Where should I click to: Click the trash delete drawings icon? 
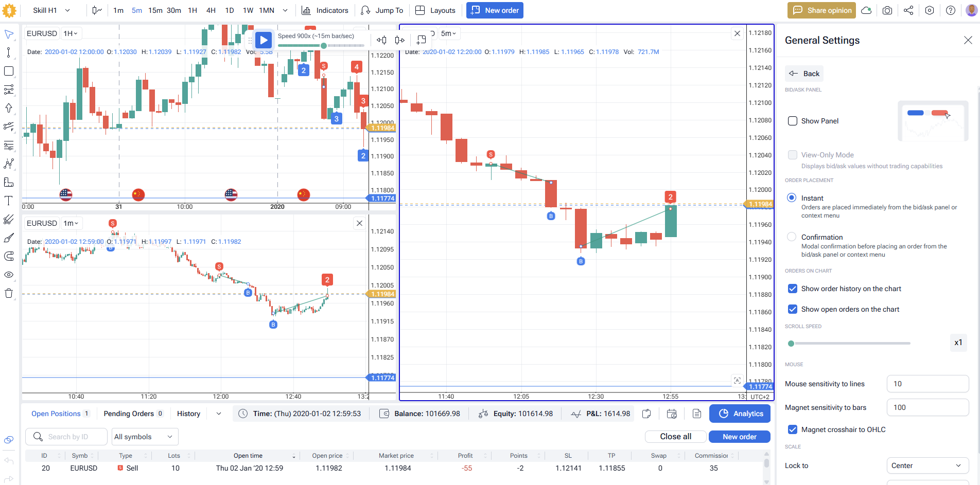click(x=9, y=293)
